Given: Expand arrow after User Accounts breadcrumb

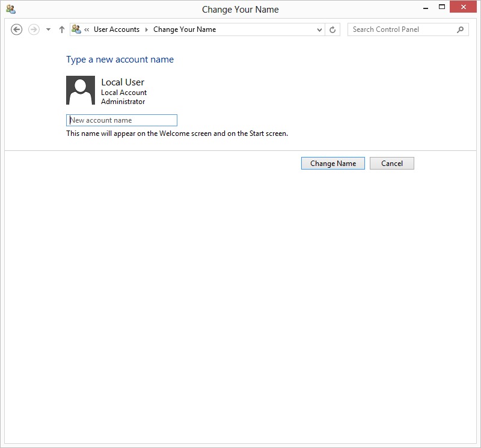Looking at the screenshot, I should coord(146,29).
